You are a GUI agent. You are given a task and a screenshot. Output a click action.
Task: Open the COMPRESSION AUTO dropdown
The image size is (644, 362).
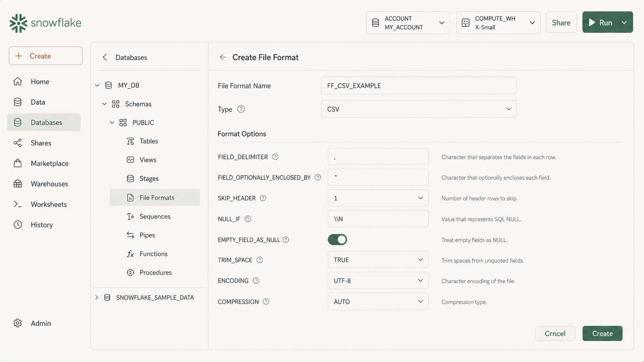click(x=378, y=302)
